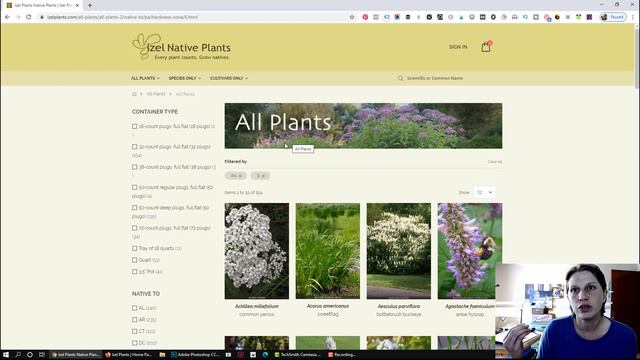Go forward using the browser forward arrow
Screen dimensions: 640x360
(18, 17)
